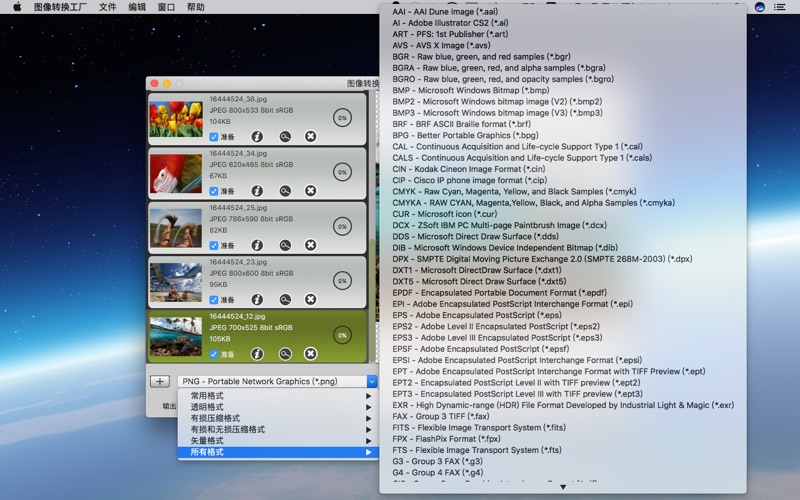Remove 16444524_25.jpg using its X icon
The width and height of the screenshot is (800, 500).
pos(310,245)
